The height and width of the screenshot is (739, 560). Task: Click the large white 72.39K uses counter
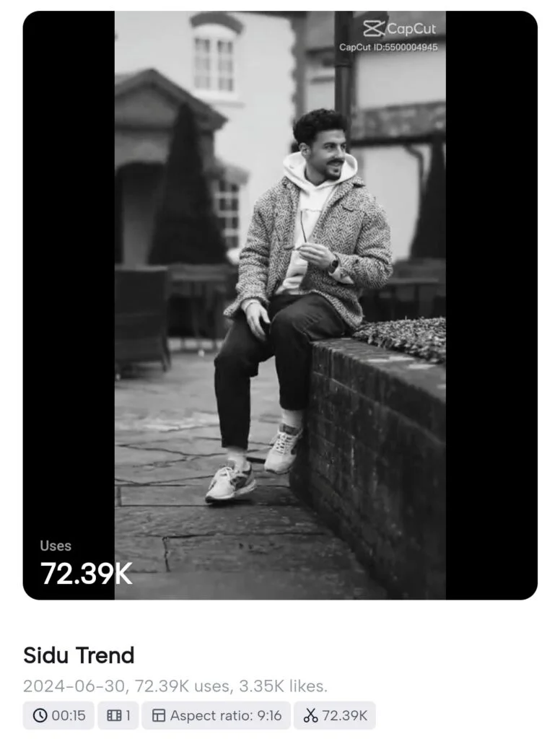click(x=87, y=574)
